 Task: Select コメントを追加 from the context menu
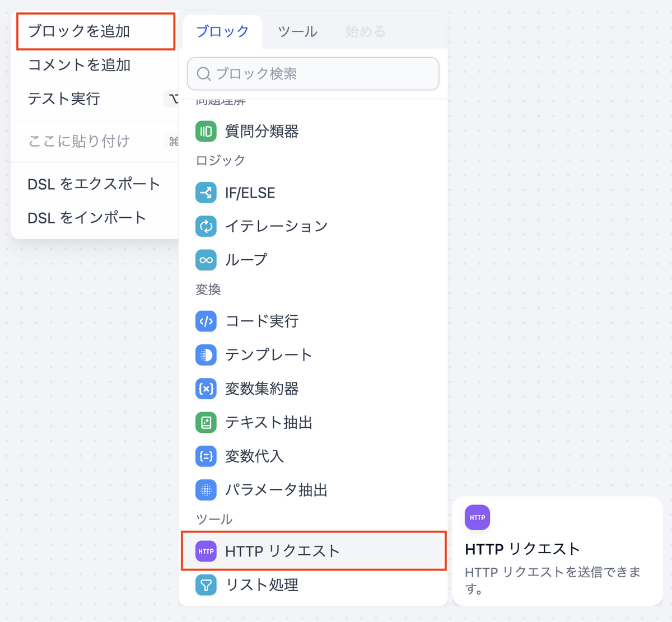[x=80, y=65]
